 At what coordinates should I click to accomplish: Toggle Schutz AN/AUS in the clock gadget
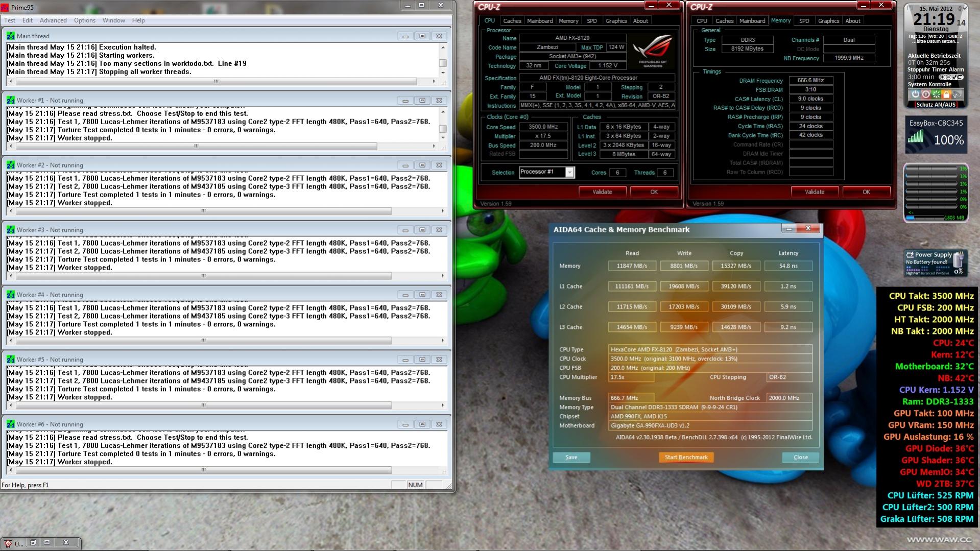pyautogui.click(x=936, y=105)
